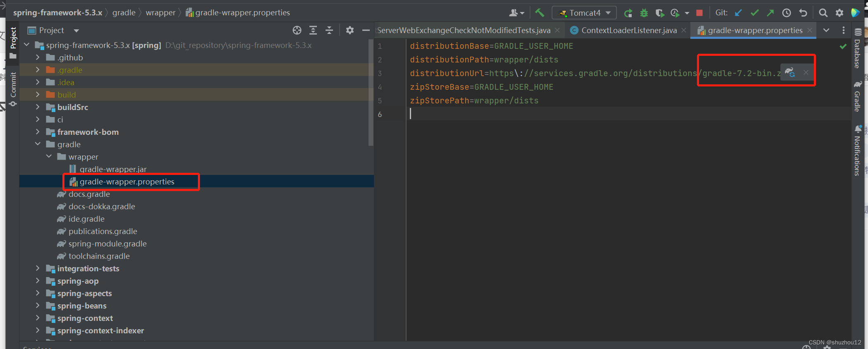Click the Git Push arrow icon
The image size is (868, 349).
[770, 13]
